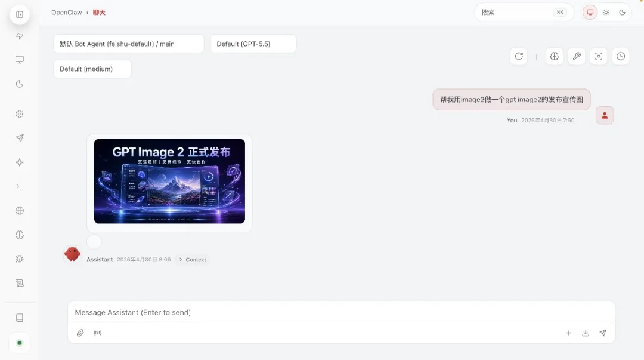The image size is (644, 360).
Task: Open the book docs sidebar icon
Action: pos(19,318)
